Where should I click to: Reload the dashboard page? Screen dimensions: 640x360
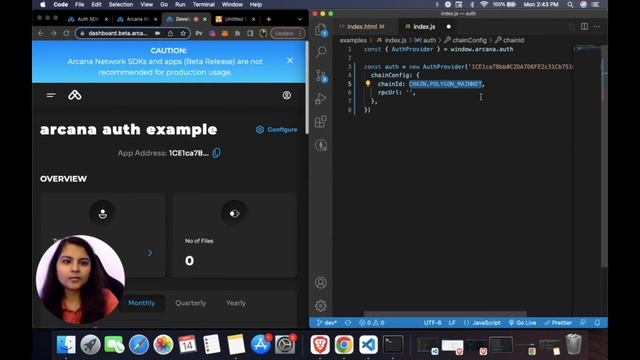pos(66,33)
